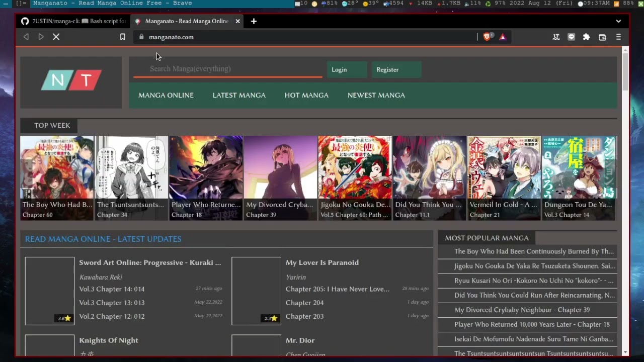
Task: Click the clock showing 09:37AM in status bar
Action: [x=594, y=3]
